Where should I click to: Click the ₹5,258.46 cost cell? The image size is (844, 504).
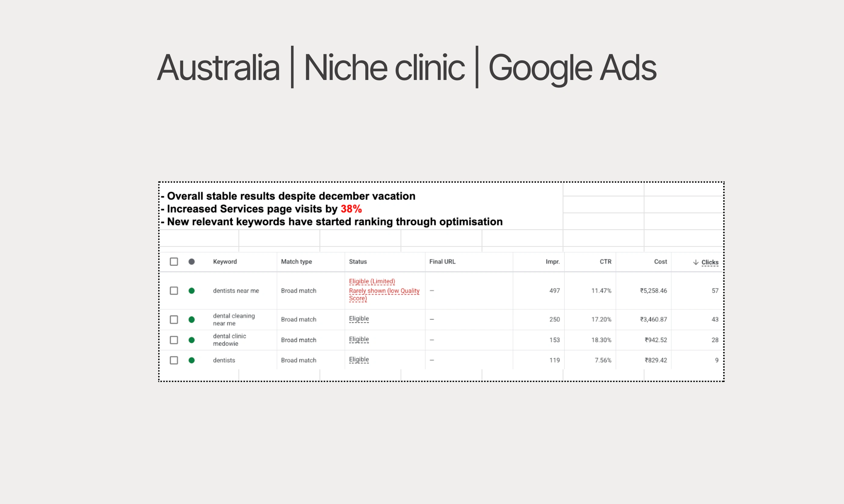(x=653, y=291)
